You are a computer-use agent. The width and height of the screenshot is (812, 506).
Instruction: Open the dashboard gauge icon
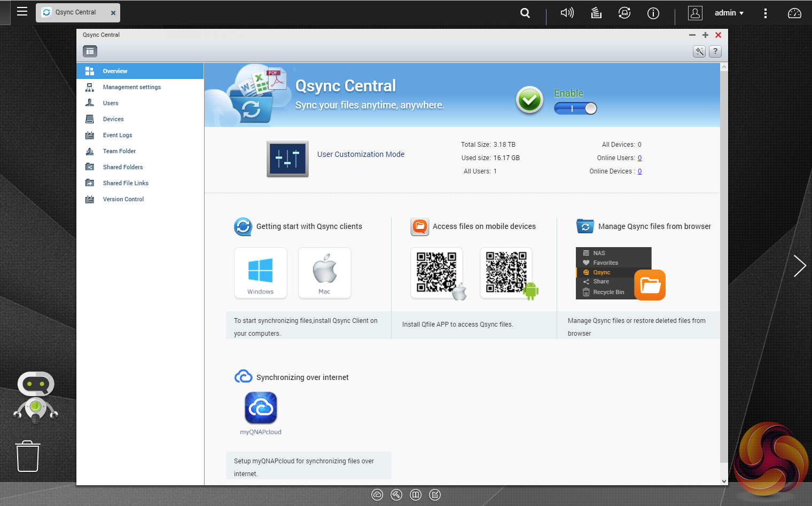(x=794, y=13)
